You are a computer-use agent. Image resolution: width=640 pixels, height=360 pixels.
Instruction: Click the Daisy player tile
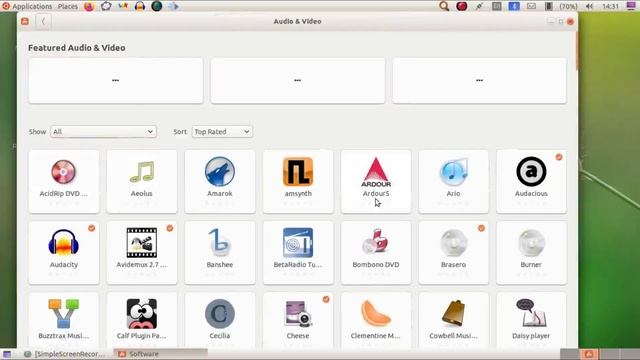click(531, 320)
